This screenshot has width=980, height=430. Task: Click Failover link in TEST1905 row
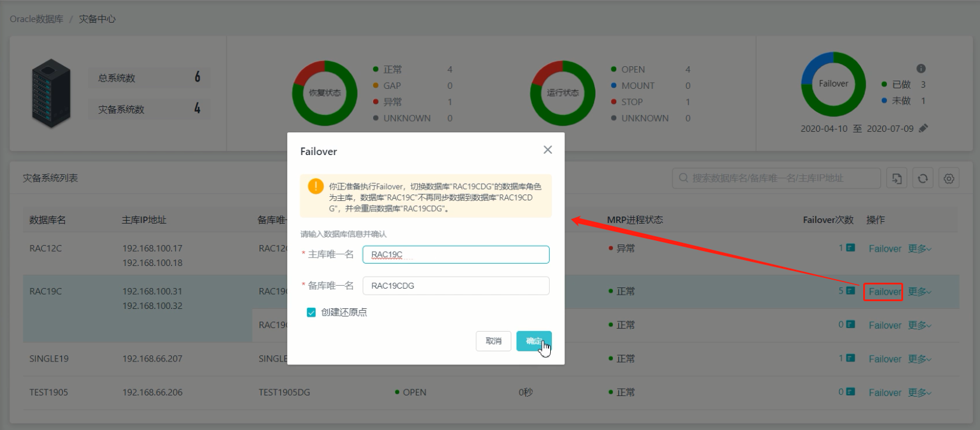point(885,392)
